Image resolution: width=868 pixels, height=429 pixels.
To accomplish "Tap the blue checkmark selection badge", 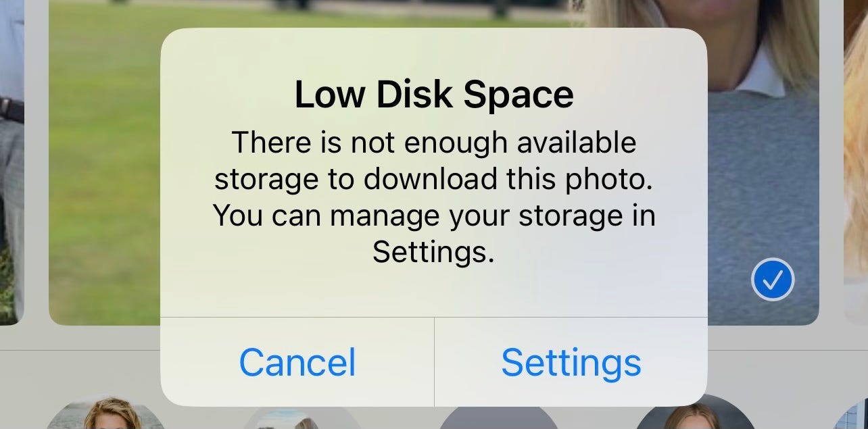I will 773,280.
